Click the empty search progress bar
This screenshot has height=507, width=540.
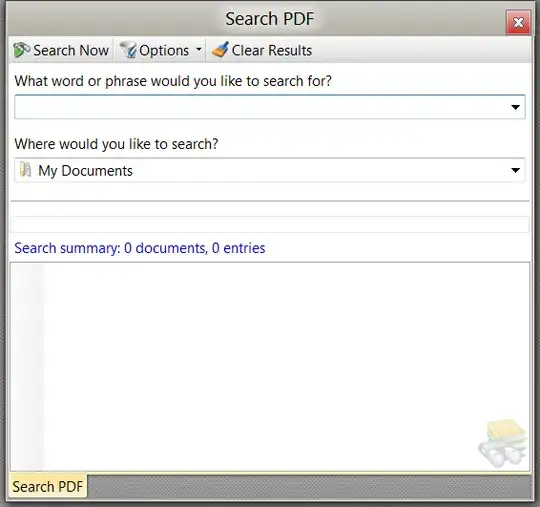270,225
